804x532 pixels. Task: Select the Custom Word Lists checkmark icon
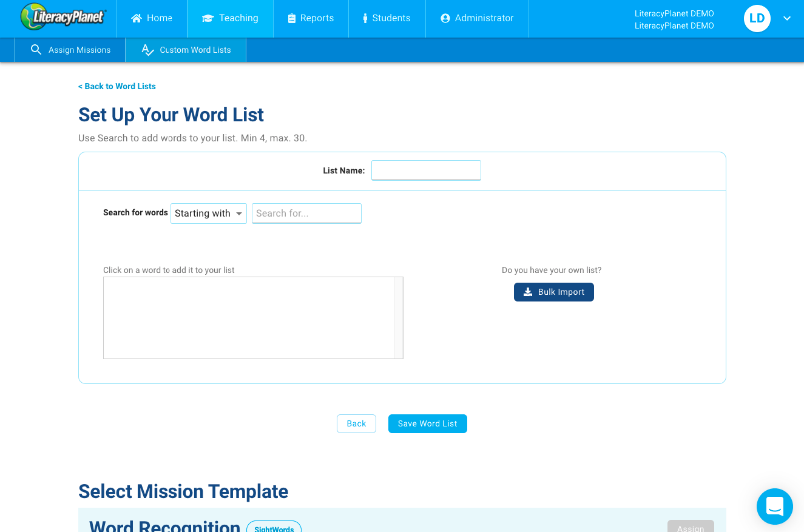147,50
